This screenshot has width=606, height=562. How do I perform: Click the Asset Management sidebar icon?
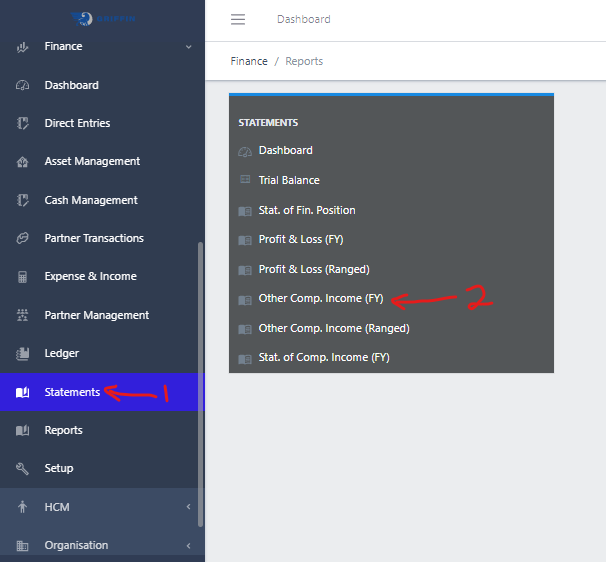point(23,162)
